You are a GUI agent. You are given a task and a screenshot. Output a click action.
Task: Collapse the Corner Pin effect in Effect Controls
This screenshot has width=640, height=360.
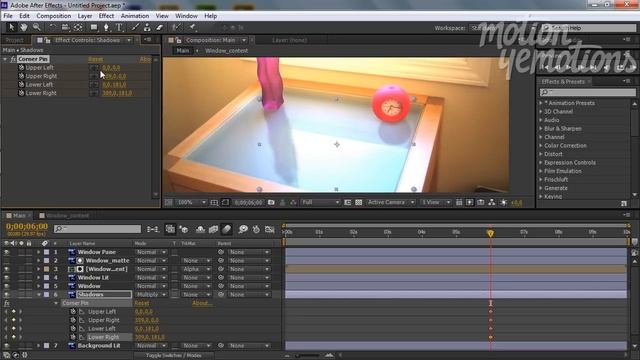(5, 59)
